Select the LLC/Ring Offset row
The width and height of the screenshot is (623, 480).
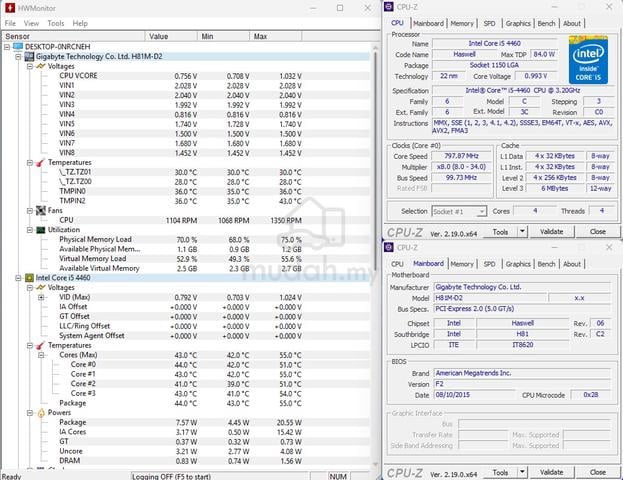pos(185,326)
